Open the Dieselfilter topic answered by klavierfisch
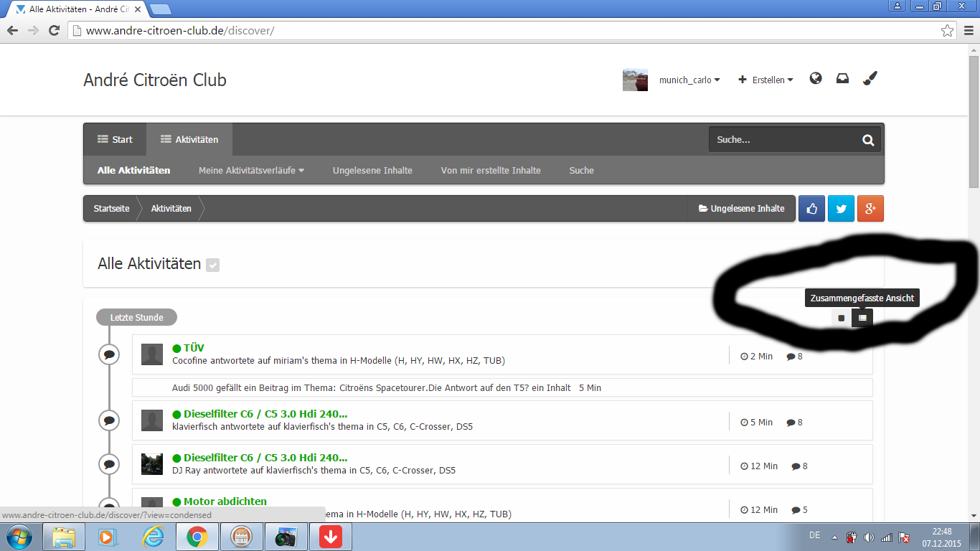The height and width of the screenshot is (551, 980). tap(265, 414)
